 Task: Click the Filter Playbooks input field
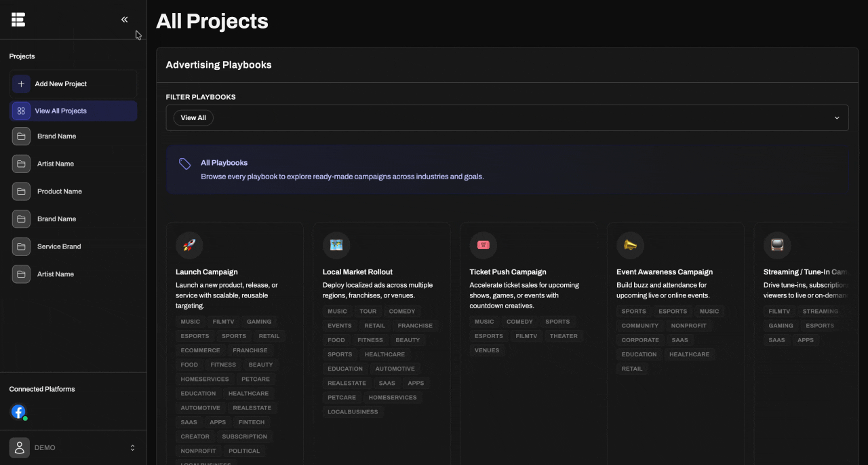[x=507, y=117]
